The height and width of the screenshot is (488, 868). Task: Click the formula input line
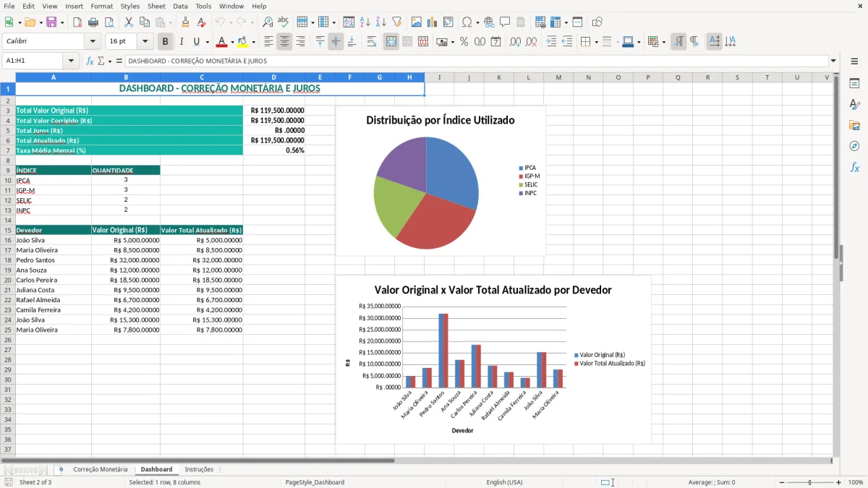476,61
